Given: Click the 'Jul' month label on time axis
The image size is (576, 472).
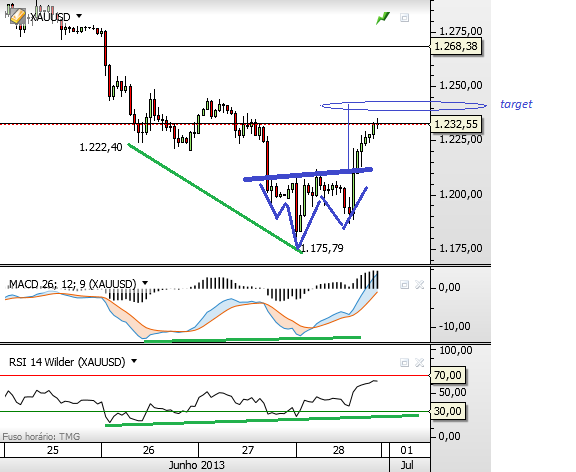Looking at the screenshot, I should pyautogui.click(x=407, y=465).
